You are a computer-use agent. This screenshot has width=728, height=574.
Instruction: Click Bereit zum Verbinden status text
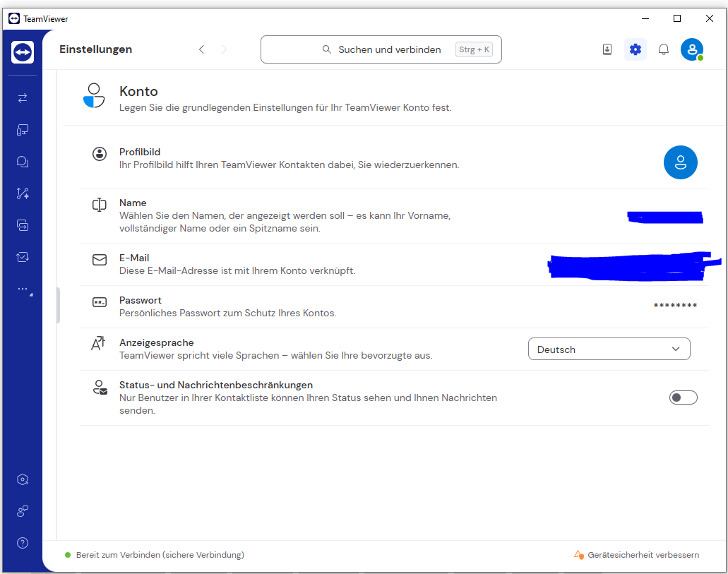click(160, 555)
